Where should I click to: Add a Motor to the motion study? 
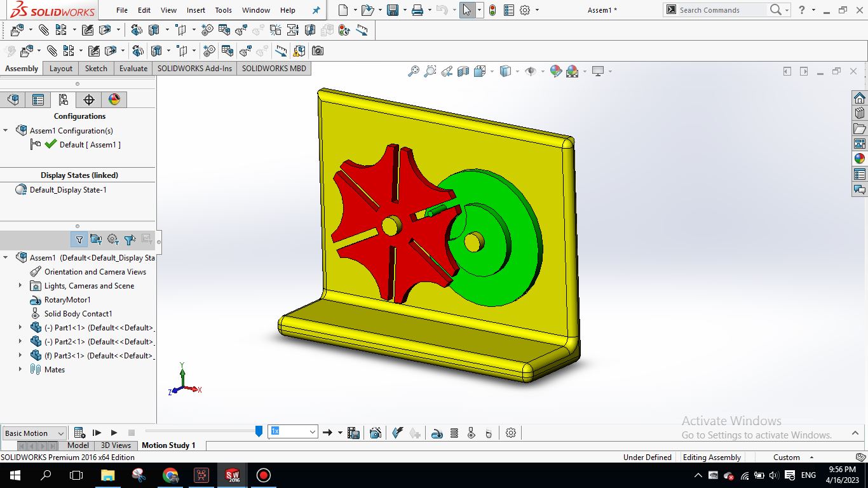pos(437,433)
